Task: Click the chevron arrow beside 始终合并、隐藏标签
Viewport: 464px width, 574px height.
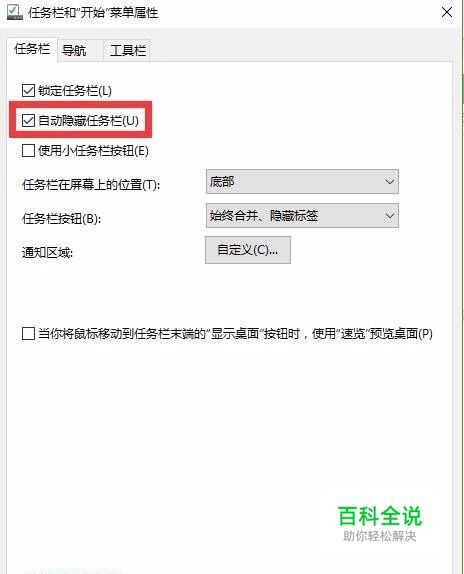Action: click(x=390, y=216)
